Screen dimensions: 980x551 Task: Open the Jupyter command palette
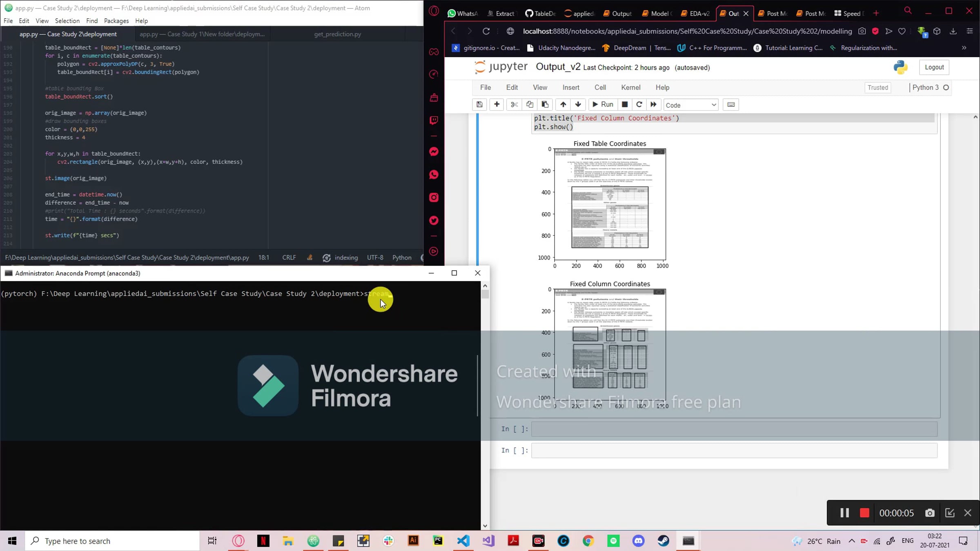click(731, 104)
